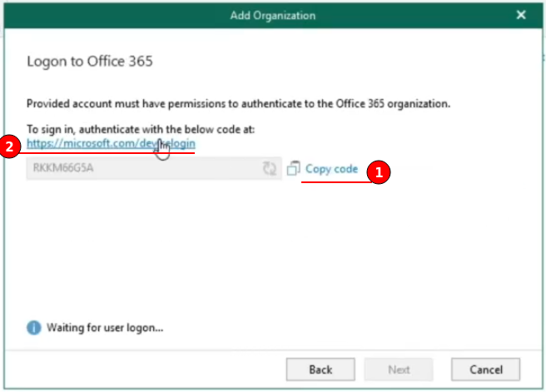Click the copy icon beside Copy code

(293, 168)
